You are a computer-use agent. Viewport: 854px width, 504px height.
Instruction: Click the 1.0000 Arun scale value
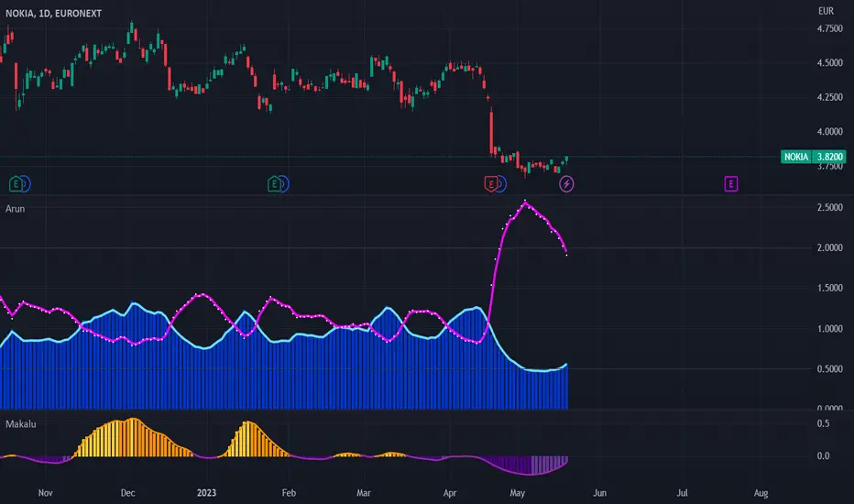click(829, 329)
